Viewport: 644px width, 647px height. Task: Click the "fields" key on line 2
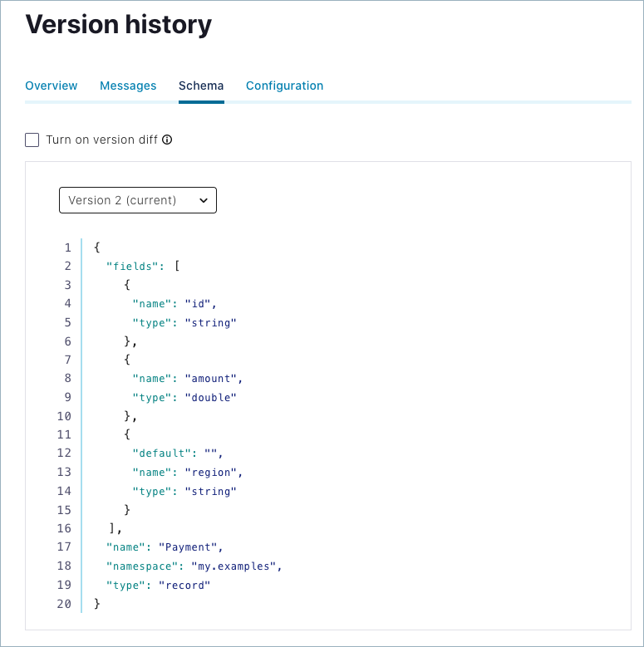tap(133, 266)
